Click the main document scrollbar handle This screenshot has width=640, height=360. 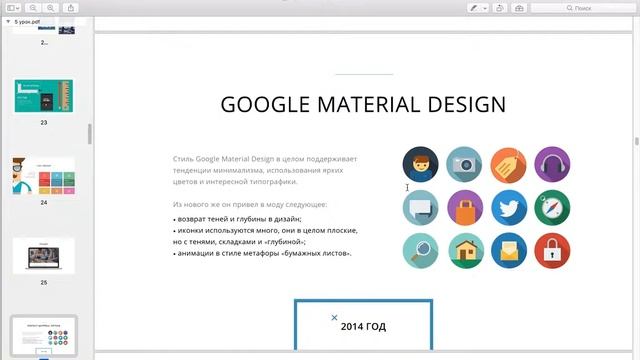637,141
